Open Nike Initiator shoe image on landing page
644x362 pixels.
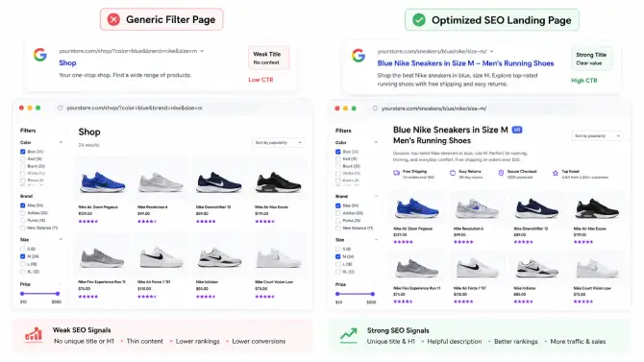(536, 268)
